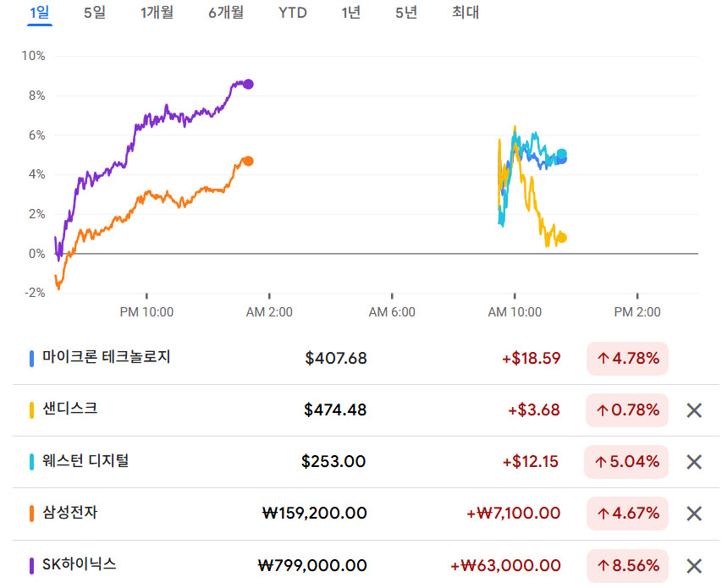The width and height of the screenshot is (722, 588).
Task: Click the 8.56% change badge for SK하이닉스
Action: point(627,566)
